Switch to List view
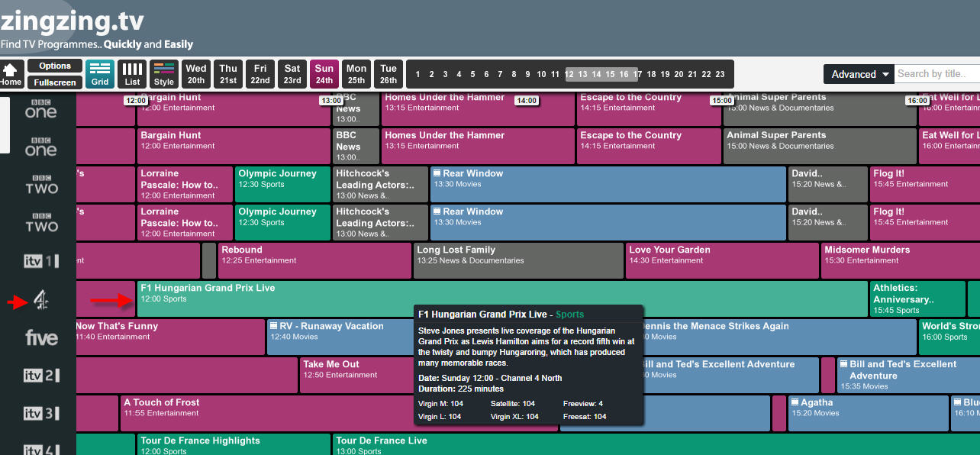The image size is (980, 455). click(x=132, y=75)
